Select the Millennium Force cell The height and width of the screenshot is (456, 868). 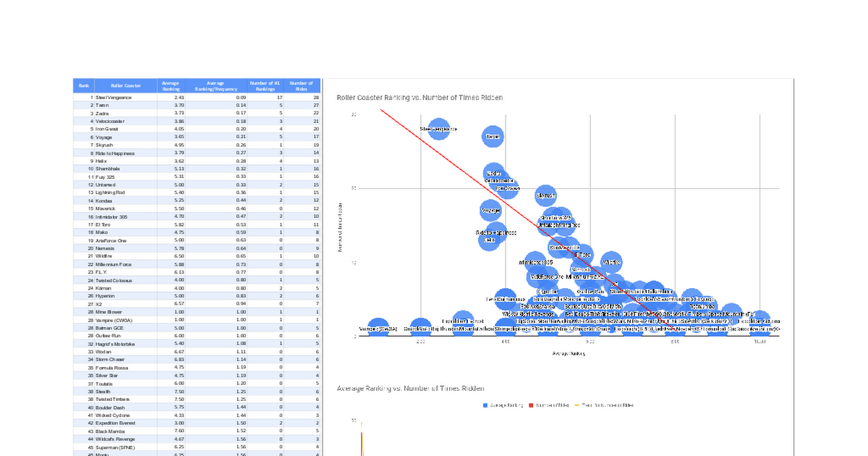click(124, 264)
